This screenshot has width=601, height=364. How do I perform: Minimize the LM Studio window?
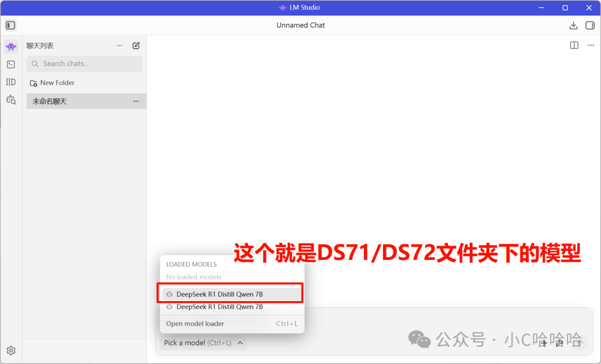[541, 8]
